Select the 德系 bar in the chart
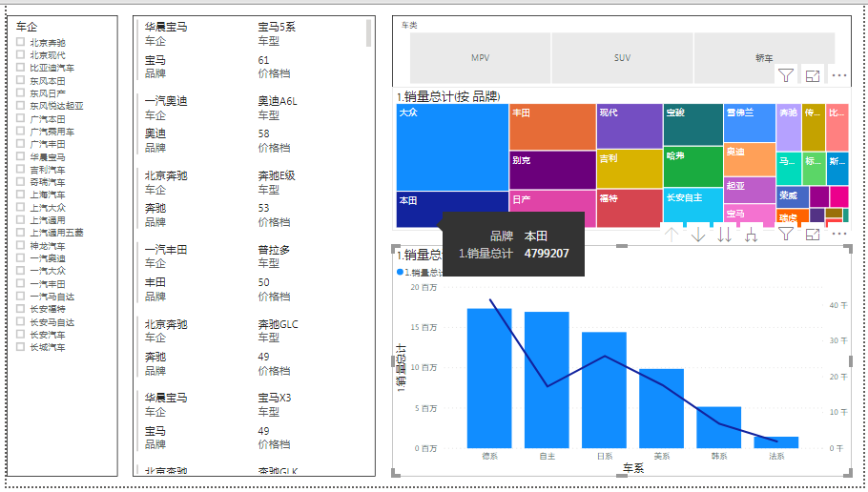The width and height of the screenshot is (868, 492). (489, 378)
